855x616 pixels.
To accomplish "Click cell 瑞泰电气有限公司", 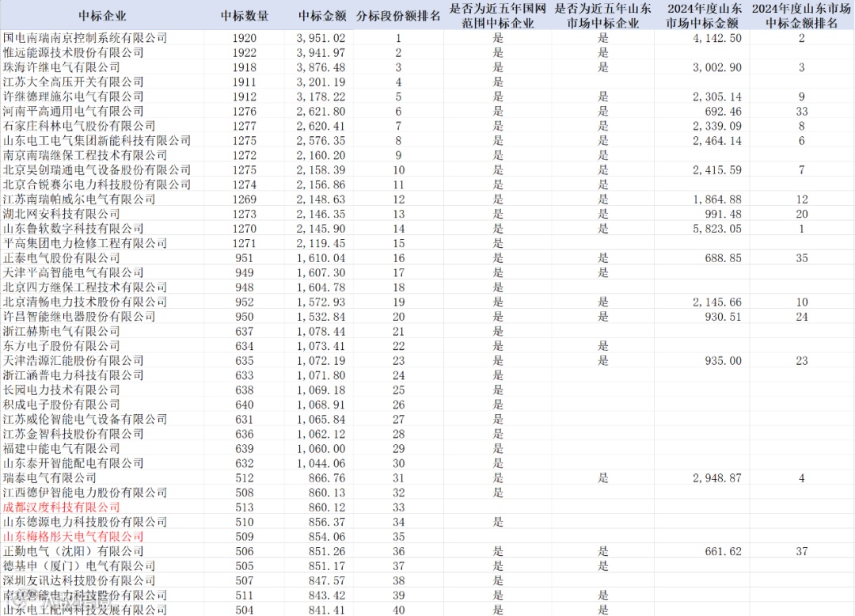I will click(x=50, y=478).
